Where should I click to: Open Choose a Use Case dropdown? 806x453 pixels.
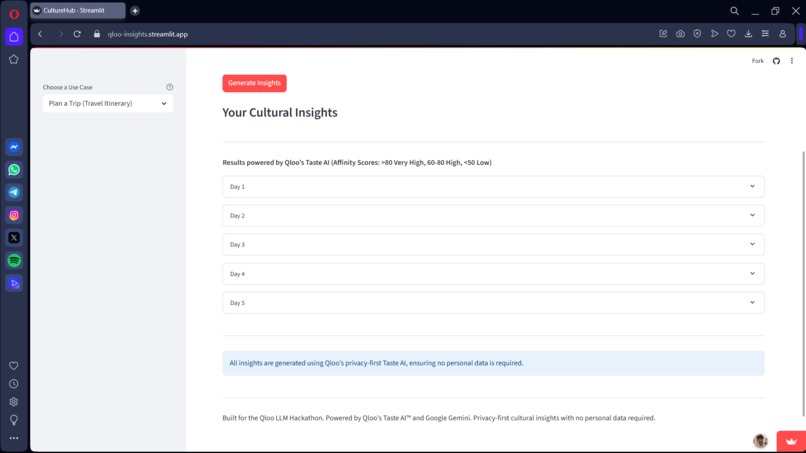point(108,103)
